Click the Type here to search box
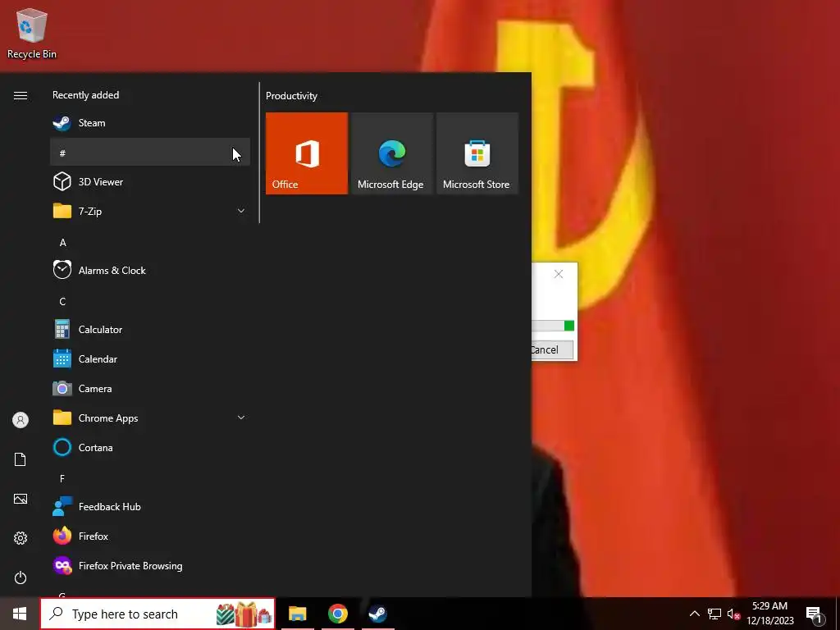The height and width of the screenshot is (630, 840). coord(157,614)
